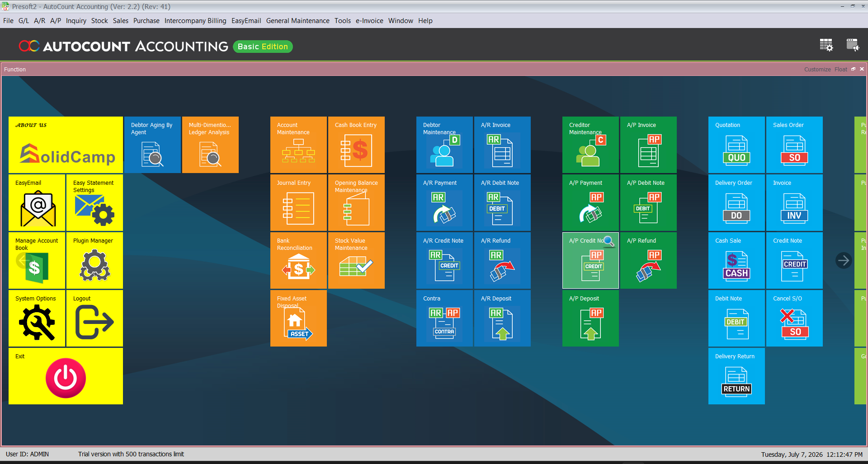Open Contra tile

tap(444, 318)
